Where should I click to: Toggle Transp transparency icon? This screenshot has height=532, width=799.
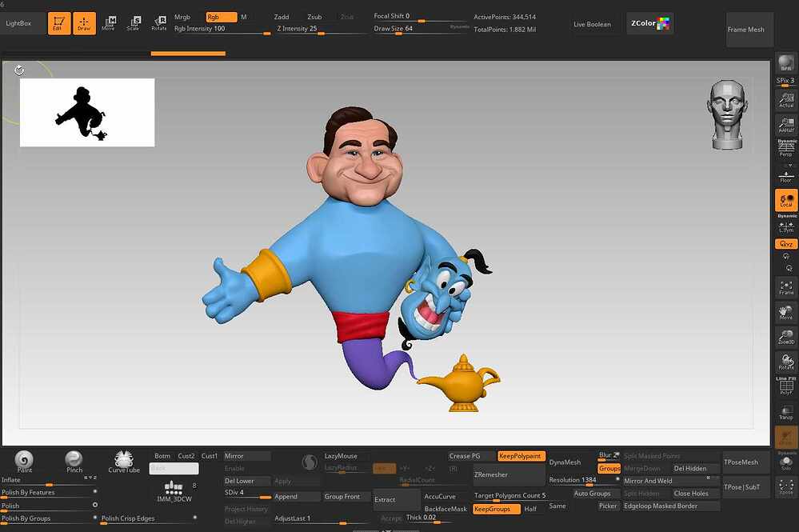(786, 412)
